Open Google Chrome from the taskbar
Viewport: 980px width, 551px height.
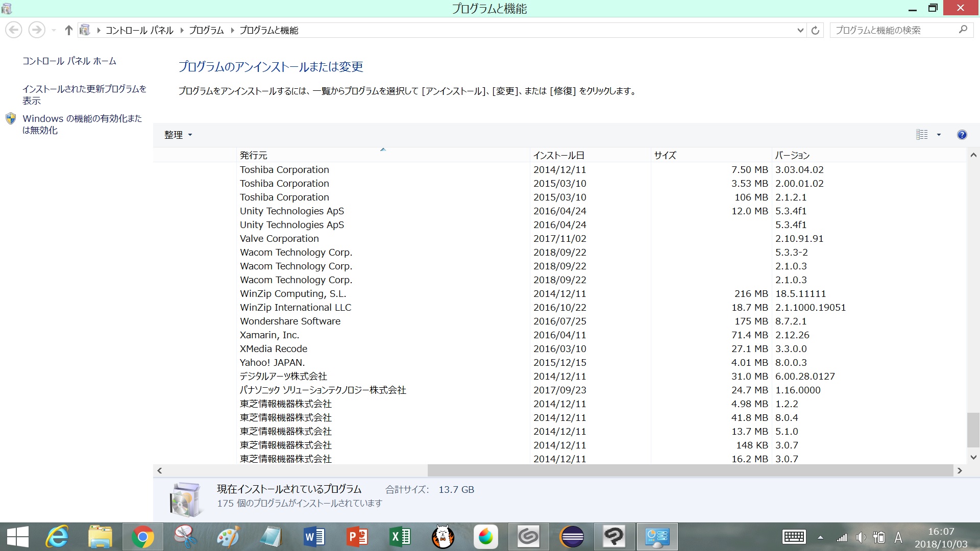[x=142, y=537]
